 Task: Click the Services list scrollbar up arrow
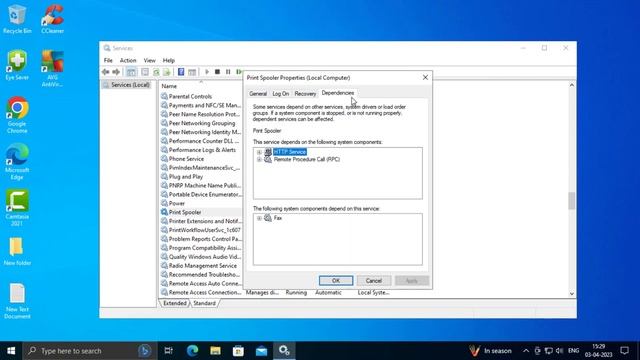point(571,85)
